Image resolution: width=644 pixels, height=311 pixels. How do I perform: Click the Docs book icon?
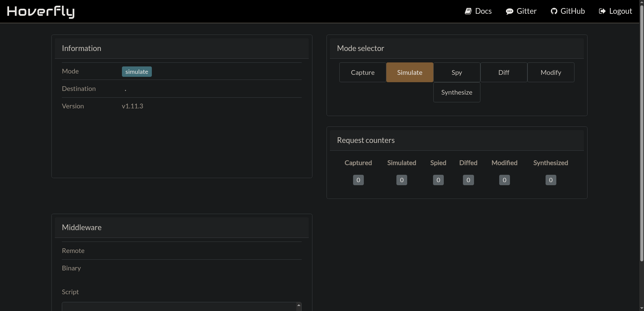click(x=468, y=11)
